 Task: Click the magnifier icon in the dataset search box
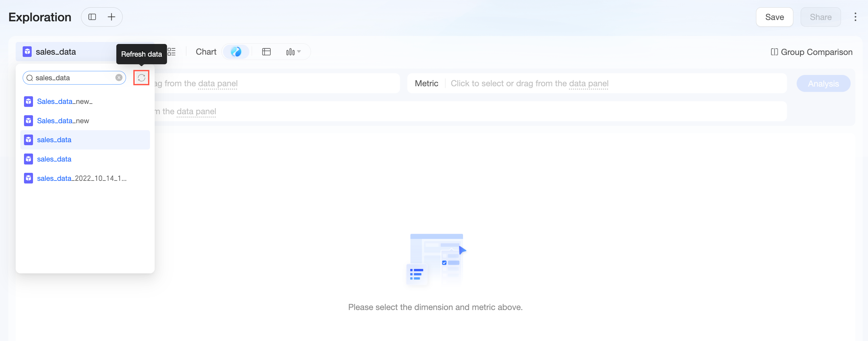click(30, 78)
